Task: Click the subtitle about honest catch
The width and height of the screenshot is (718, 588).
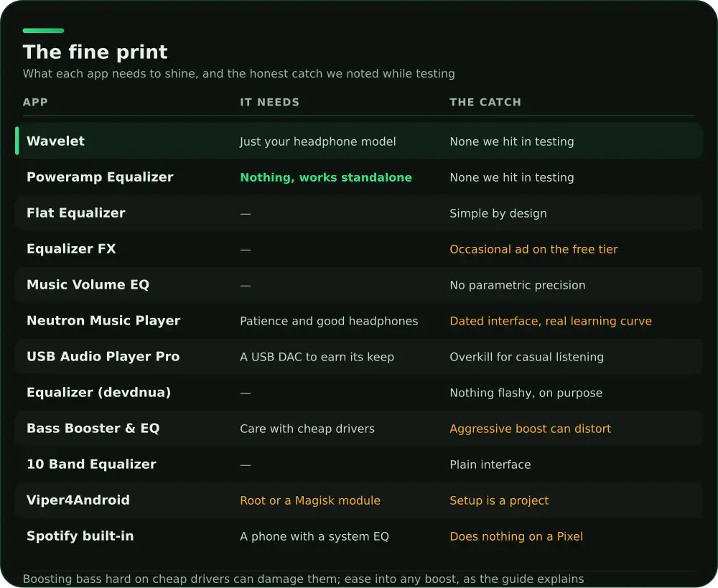Action: coord(238,74)
